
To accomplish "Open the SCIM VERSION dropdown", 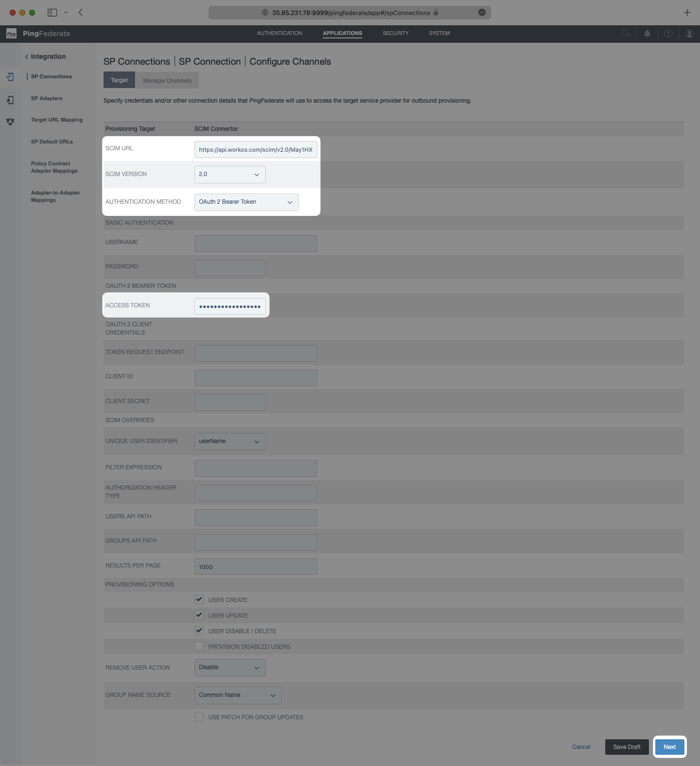I will (230, 175).
